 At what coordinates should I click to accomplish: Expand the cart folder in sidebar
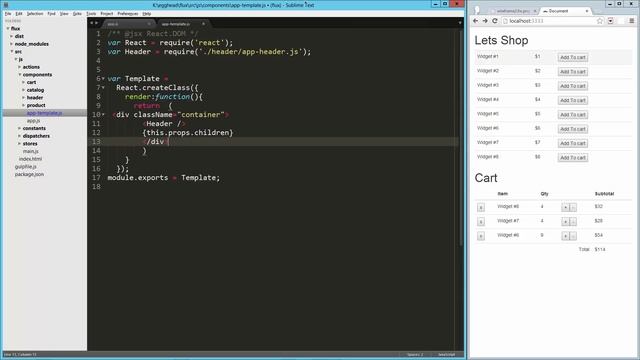point(23,82)
